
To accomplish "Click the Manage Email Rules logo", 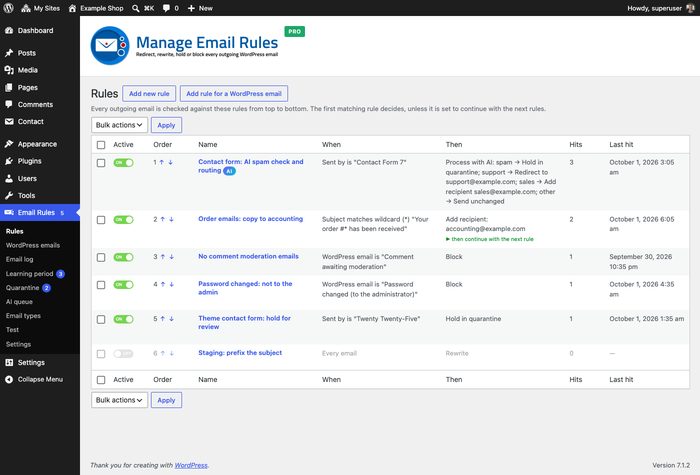I will coord(110,46).
